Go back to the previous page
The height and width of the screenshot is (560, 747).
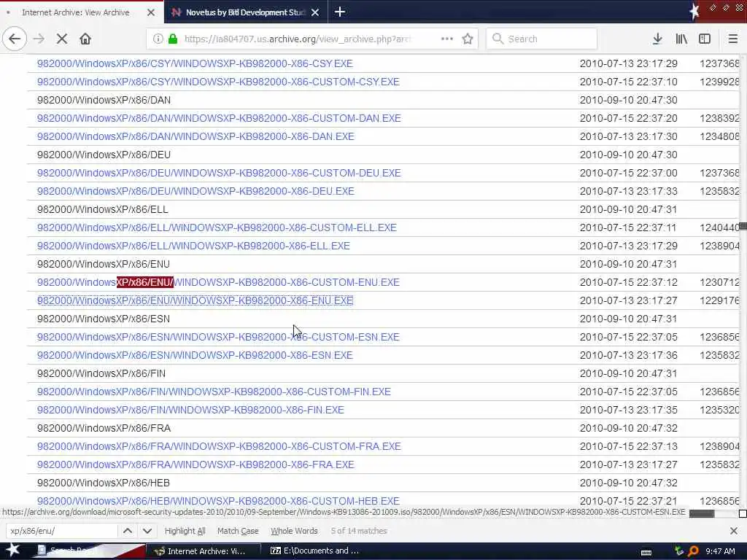click(x=15, y=39)
